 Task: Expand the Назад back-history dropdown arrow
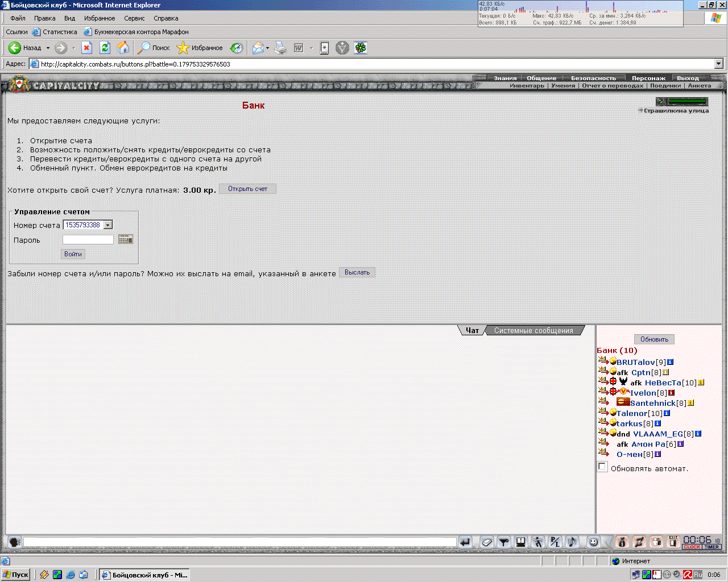coord(48,48)
